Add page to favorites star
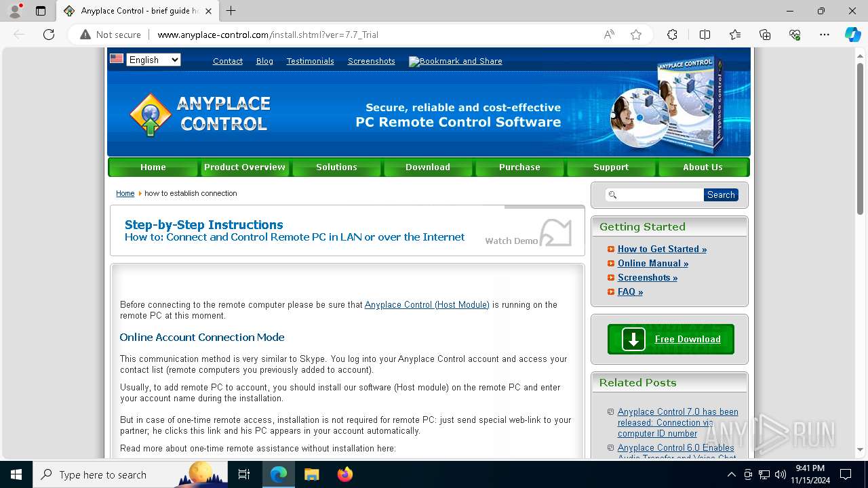 pyautogui.click(x=636, y=35)
